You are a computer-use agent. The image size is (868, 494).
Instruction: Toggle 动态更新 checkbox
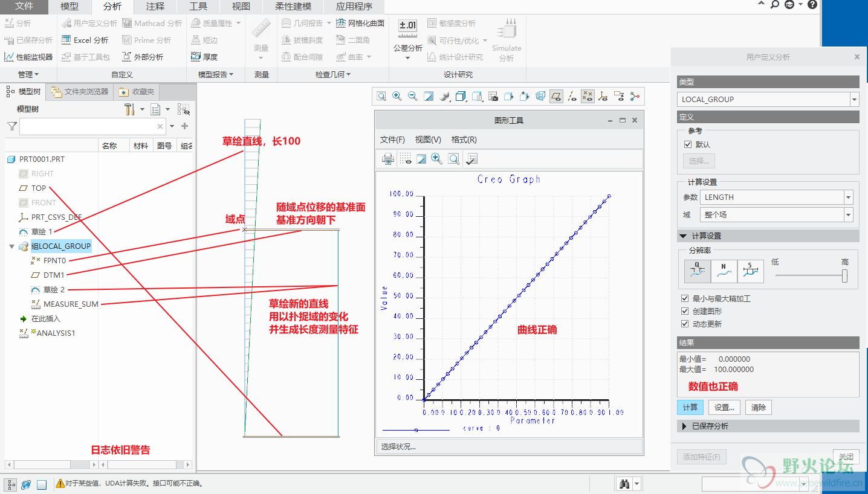pos(685,324)
